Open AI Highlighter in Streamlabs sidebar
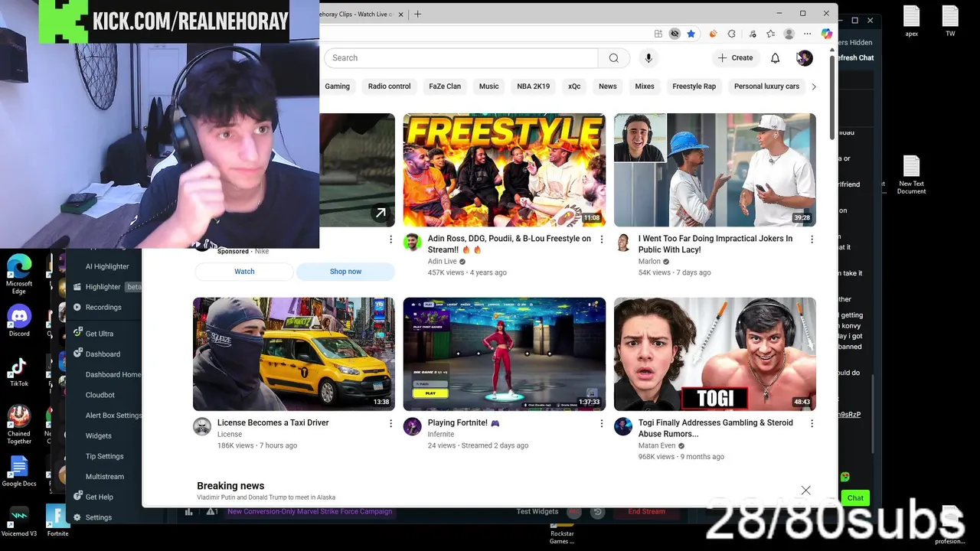Viewport: 980px width, 551px height. [107, 266]
